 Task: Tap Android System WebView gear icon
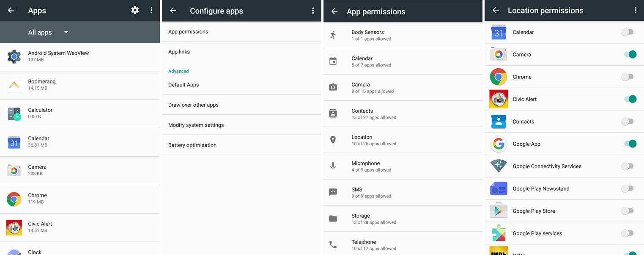pos(14,56)
